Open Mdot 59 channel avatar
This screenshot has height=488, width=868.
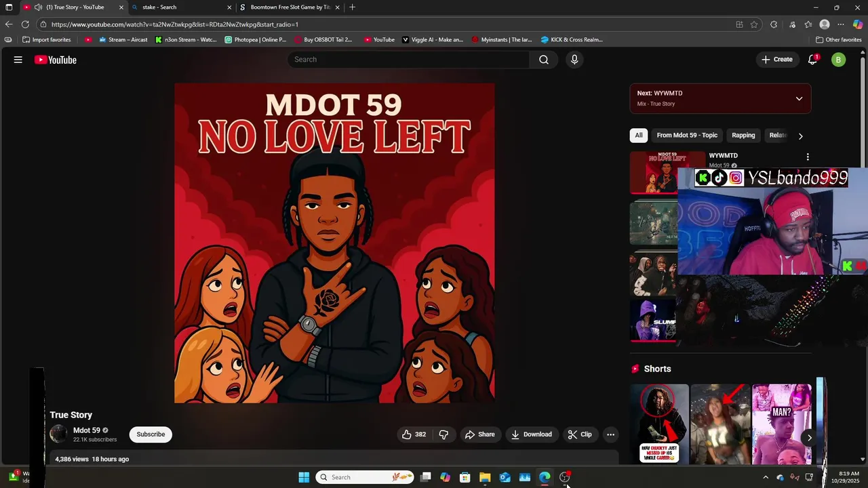(x=58, y=434)
